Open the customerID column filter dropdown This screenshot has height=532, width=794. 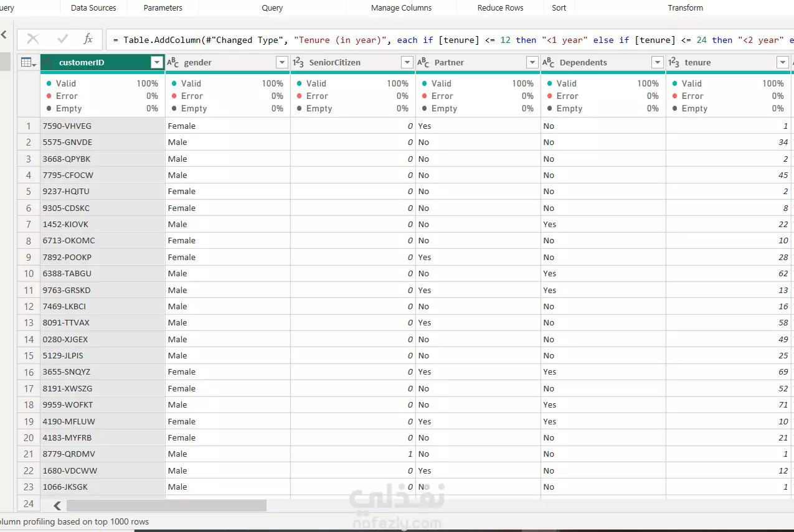tap(157, 62)
